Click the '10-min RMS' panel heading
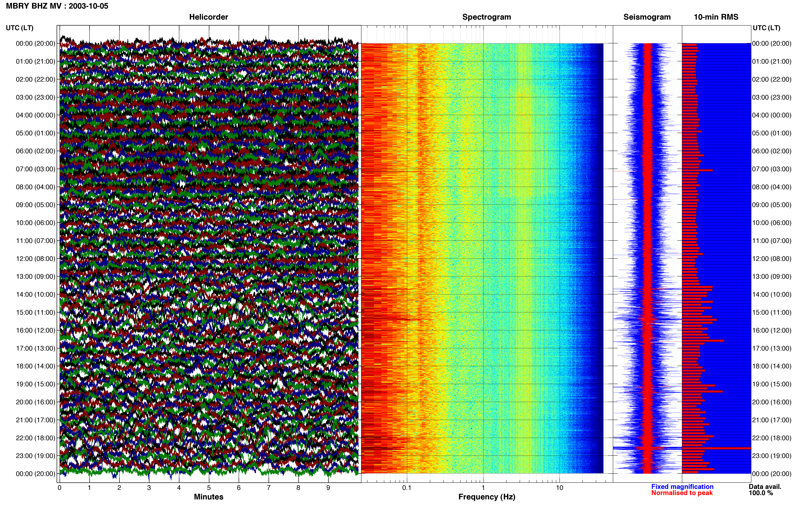Viewport: 812px width, 508px height. pos(716,17)
